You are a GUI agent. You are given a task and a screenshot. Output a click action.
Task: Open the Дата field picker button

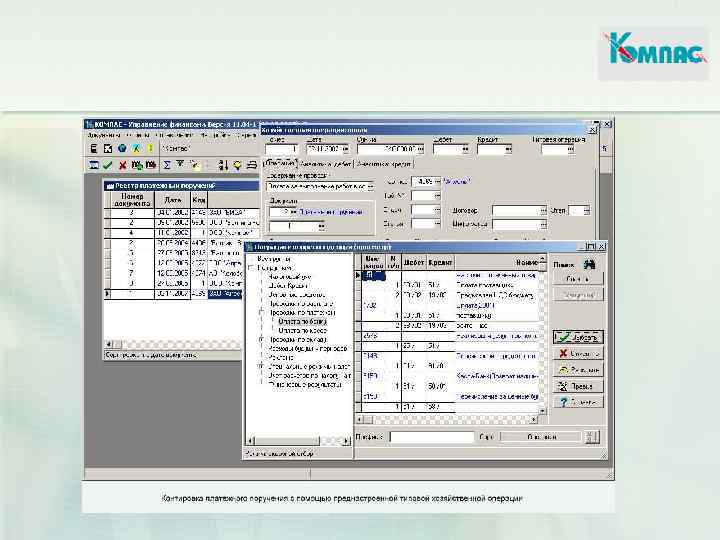click(x=345, y=149)
